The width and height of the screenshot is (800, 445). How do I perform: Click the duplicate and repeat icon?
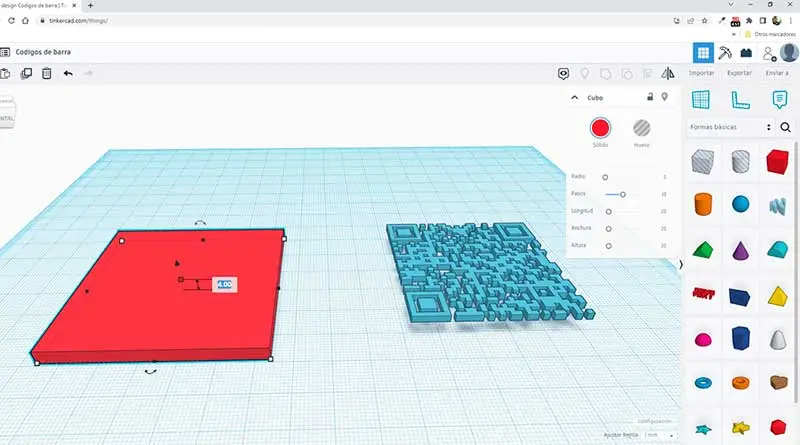26,73
